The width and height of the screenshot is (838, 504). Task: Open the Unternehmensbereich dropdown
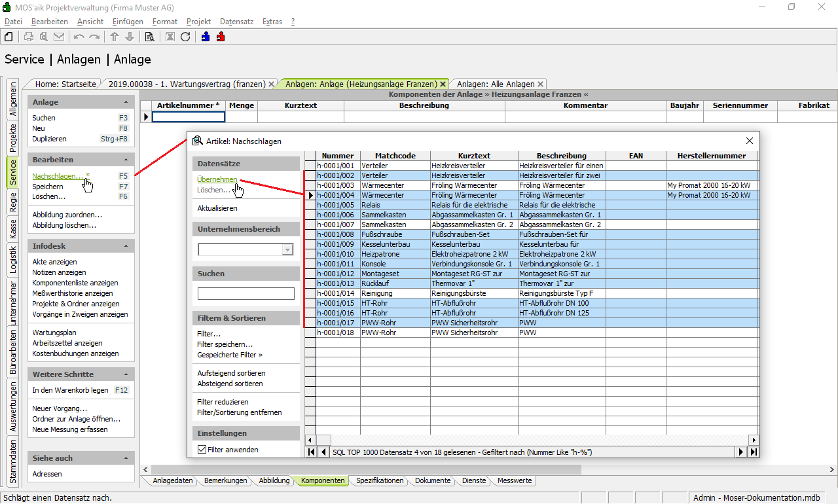(287, 249)
